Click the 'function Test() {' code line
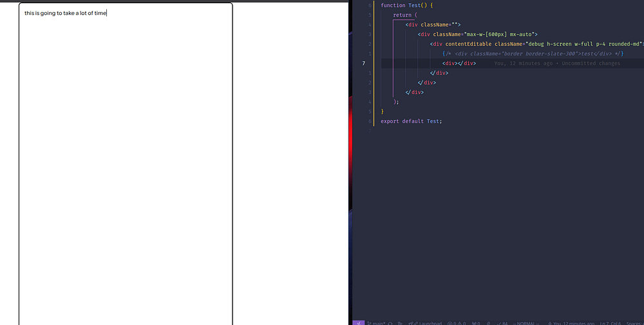This screenshot has height=325, width=644. pos(407,5)
